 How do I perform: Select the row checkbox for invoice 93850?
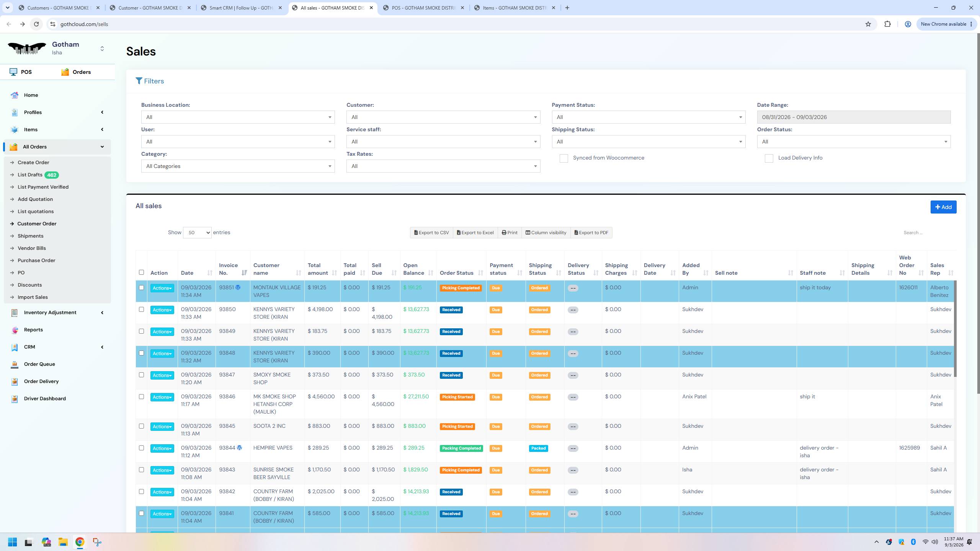tap(141, 310)
